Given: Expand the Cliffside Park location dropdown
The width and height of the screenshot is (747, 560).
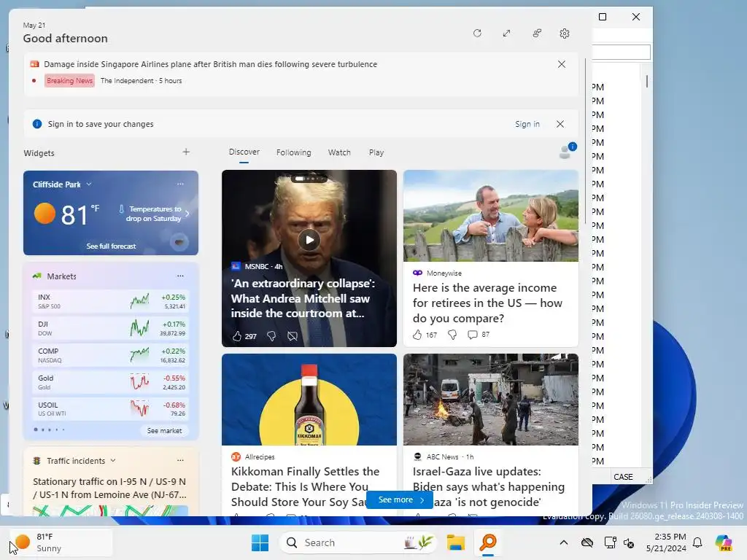Looking at the screenshot, I should 89,184.
